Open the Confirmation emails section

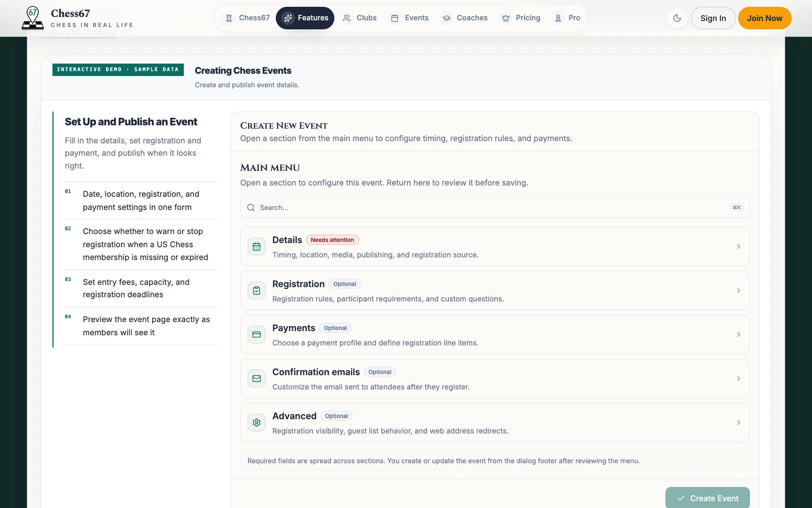point(495,379)
